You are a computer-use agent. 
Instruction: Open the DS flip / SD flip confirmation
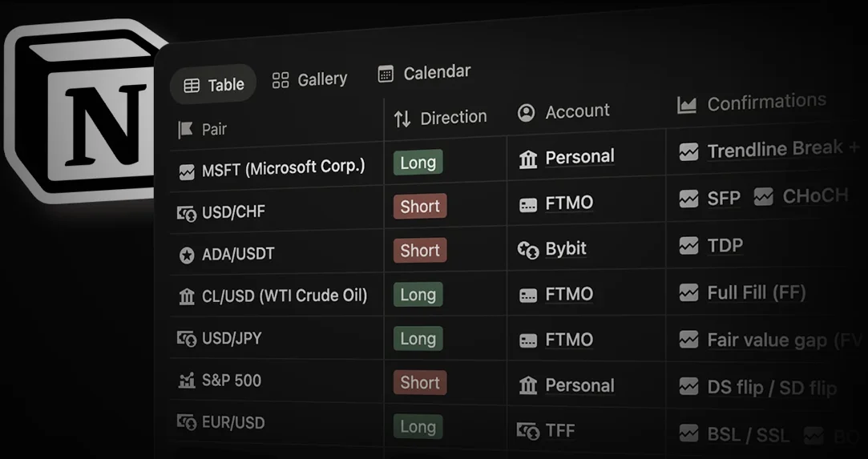772,388
